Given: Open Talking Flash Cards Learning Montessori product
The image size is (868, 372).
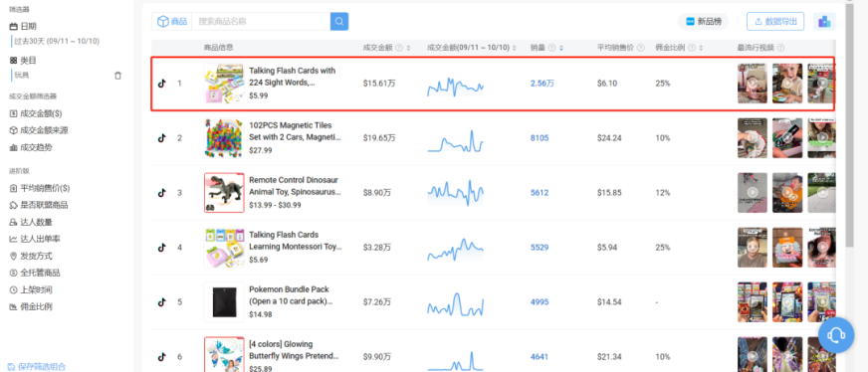Looking at the screenshot, I should (296, 241).
